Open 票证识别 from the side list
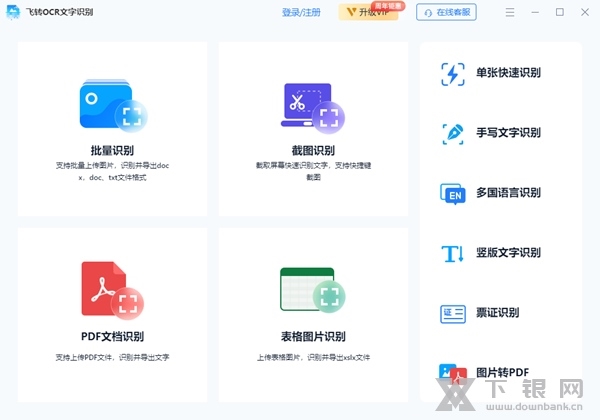 [497, 313]
